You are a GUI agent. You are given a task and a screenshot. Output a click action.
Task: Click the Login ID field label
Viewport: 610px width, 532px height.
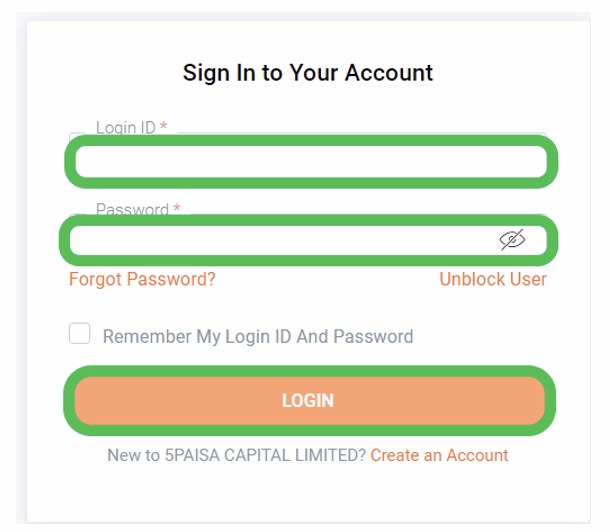[x=125, y=129]
